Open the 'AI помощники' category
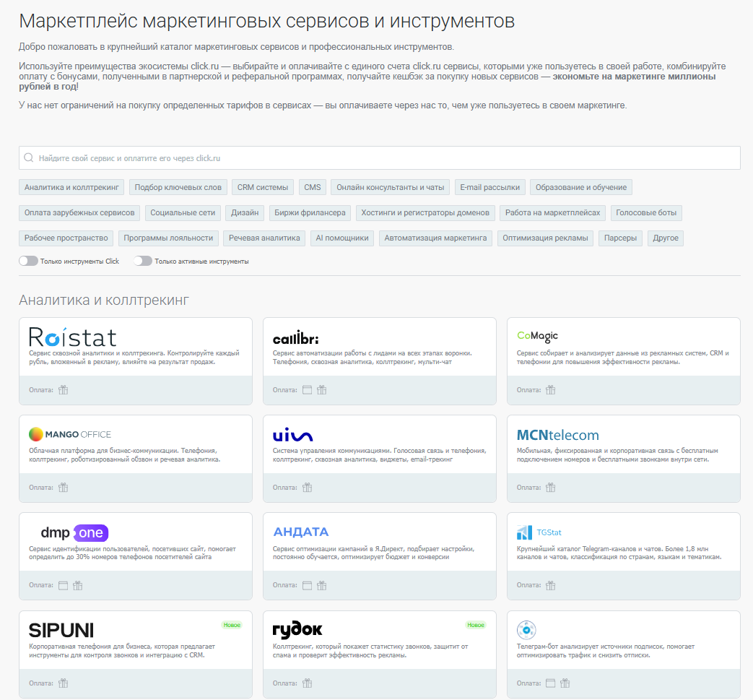Image resolution: width=753 pixels, height=700 pixels. [x=342, y=238]
